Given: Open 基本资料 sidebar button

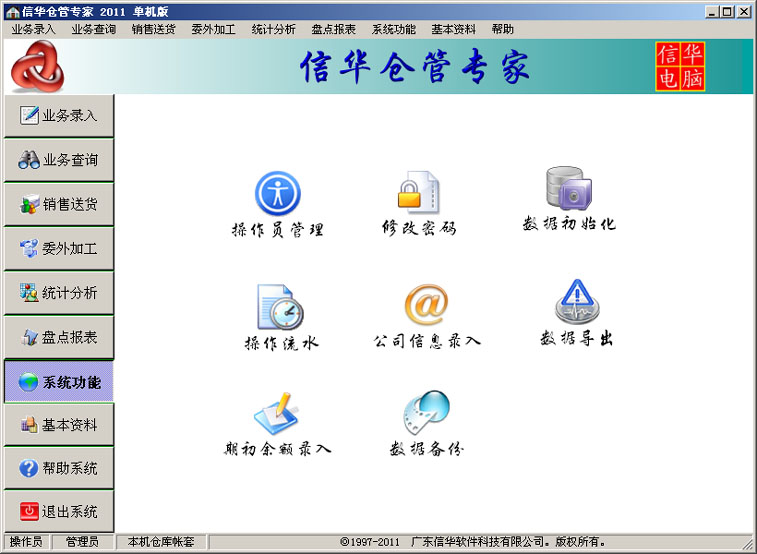Looking at the screenshot, I should pyautogui.click(x=59, y=425).
